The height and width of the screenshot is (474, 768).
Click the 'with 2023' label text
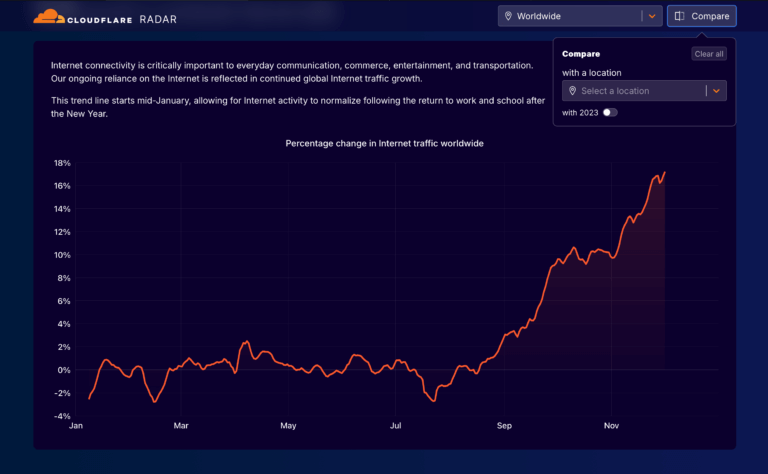580,113
